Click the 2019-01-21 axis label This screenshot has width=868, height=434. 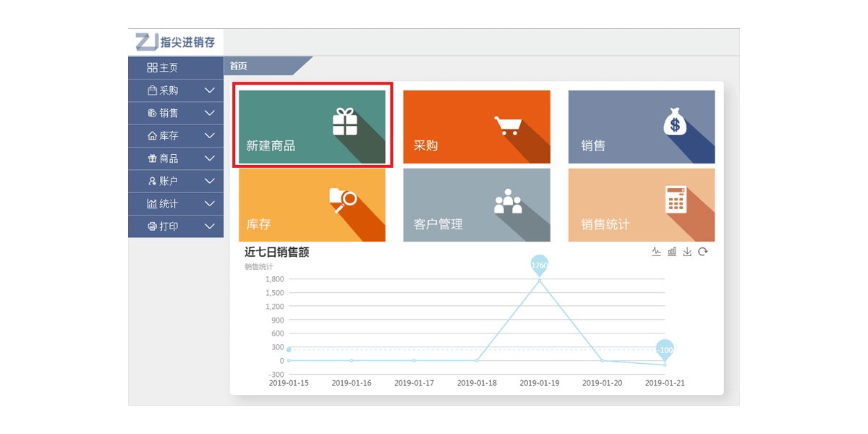[665, 383]
